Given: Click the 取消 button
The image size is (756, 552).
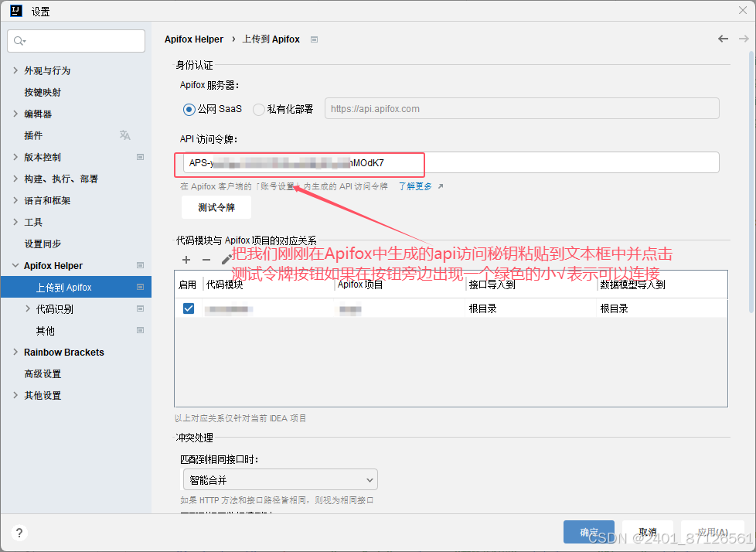Looking at the screenshot, I should (648, 532).
